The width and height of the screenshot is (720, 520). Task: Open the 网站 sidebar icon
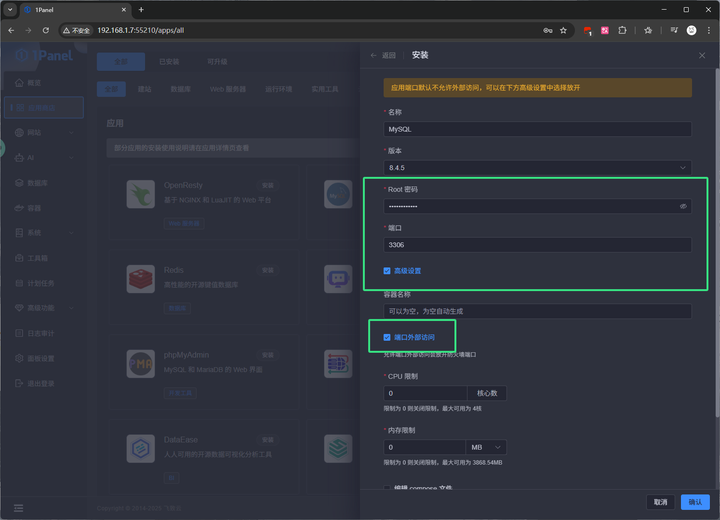pyautogui.click(x=19, y=133)
